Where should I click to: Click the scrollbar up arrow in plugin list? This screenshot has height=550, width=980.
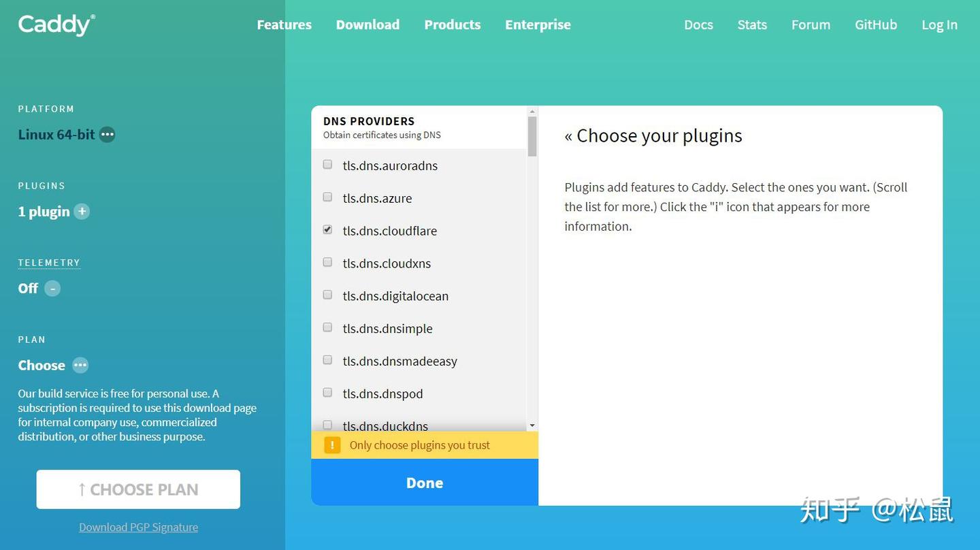[x=532, y=112]
